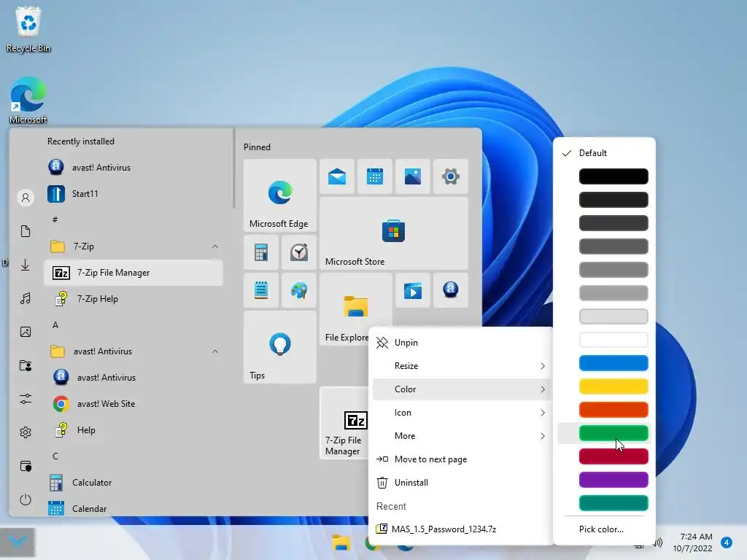Click Pick color... option

point(604,529)
